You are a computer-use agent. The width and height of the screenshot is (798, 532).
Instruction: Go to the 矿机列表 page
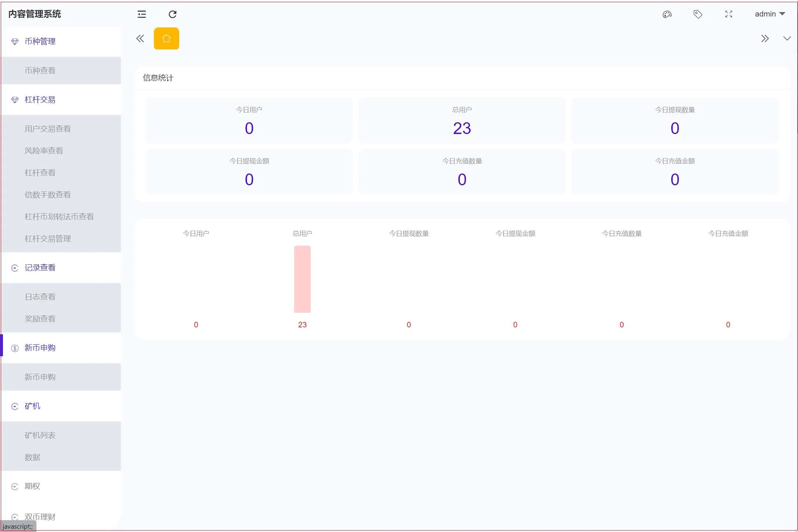(x=40, y=435)
